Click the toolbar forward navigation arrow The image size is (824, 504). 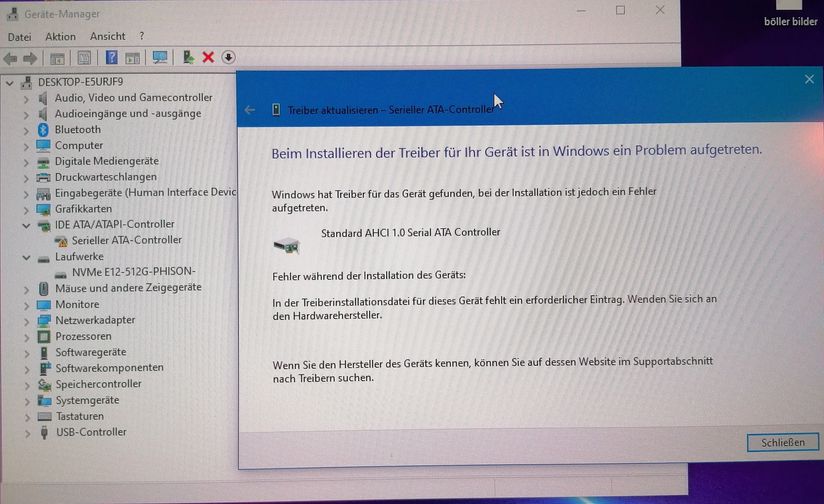point(30,58)
